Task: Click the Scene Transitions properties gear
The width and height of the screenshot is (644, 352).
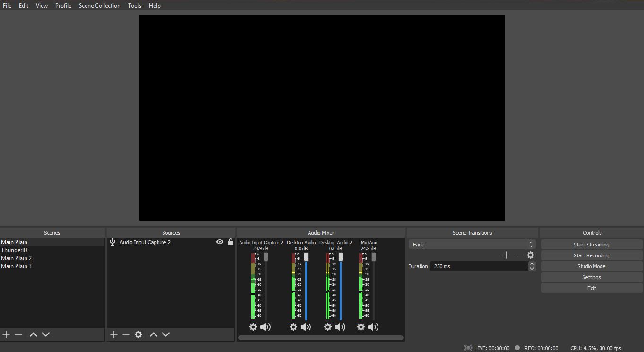Action: pyautogui.click(x=531, y=255)
